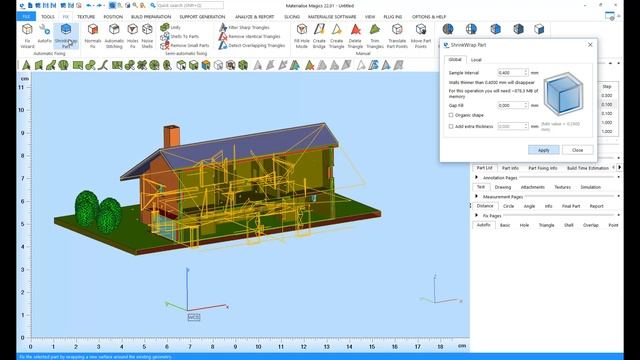Expand Annotation Pages section
Image resolution: width=640 pixels, height=360 pixels.
point(476,178)
